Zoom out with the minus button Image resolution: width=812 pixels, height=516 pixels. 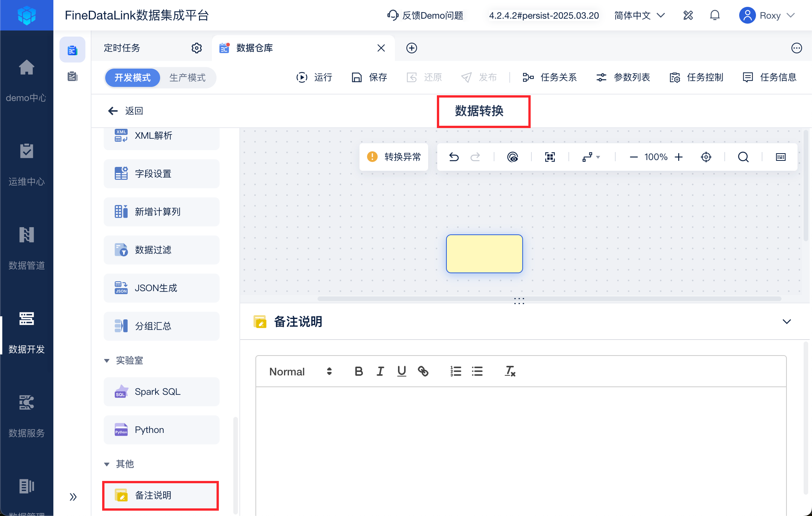click(x=634, y=157)
